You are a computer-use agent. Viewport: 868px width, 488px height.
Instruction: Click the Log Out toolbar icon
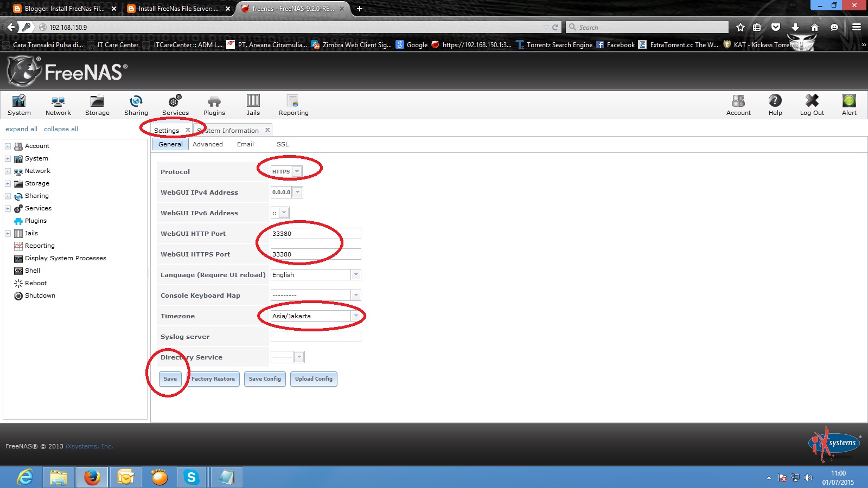click(x=812, y=105)
